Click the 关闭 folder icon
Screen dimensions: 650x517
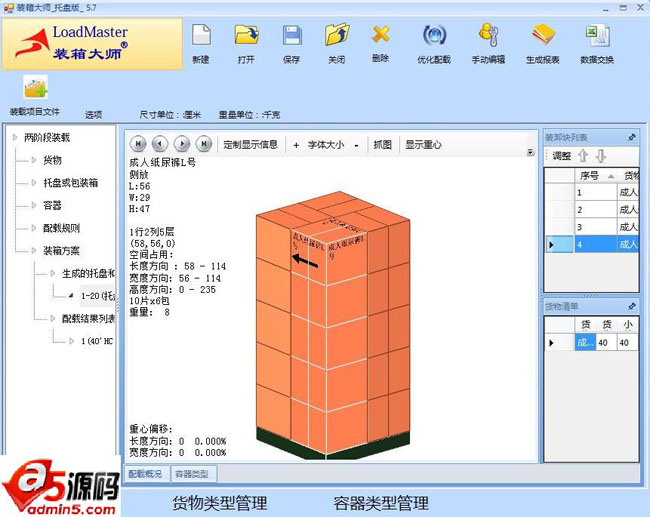click(x=337, y=35)
